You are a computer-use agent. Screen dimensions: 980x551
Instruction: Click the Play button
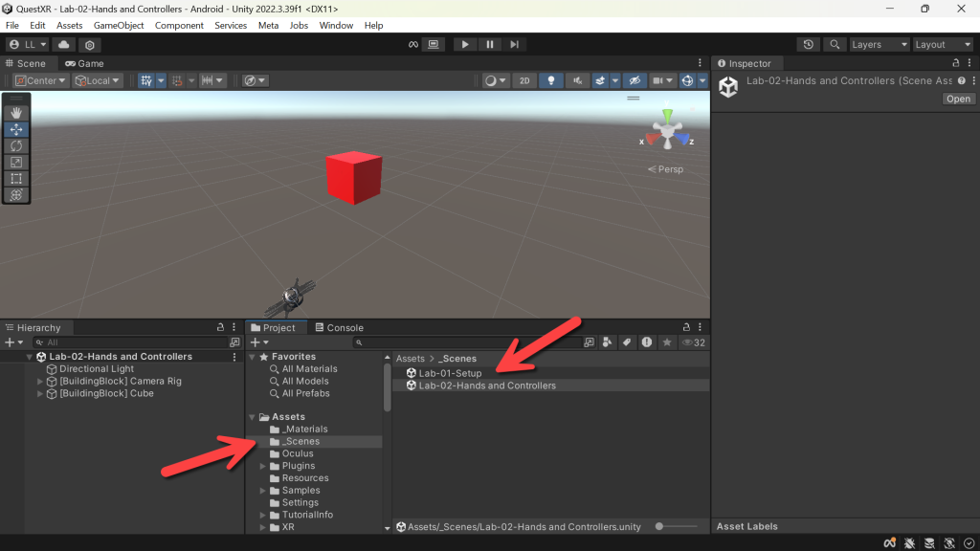coord(464,44)
